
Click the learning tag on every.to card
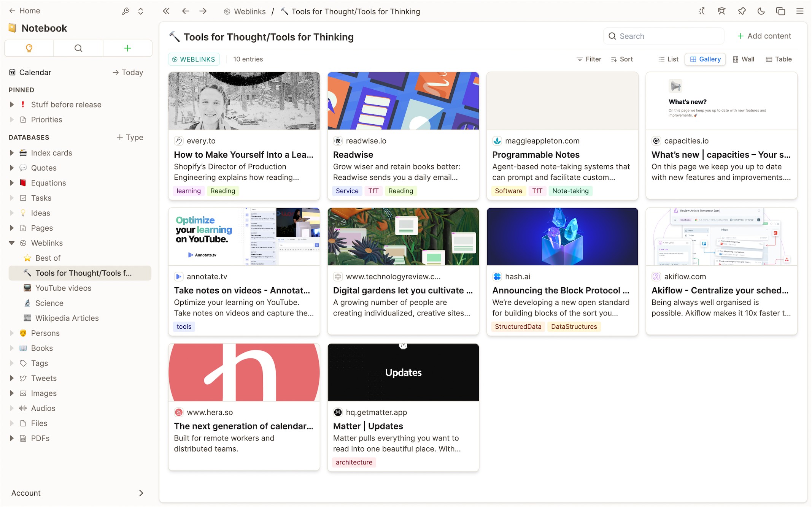coord(189,191)
